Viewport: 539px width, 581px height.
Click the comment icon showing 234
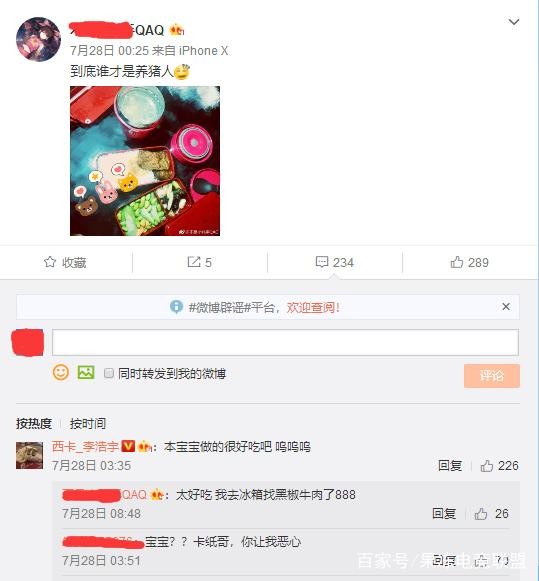coord(322,262)
